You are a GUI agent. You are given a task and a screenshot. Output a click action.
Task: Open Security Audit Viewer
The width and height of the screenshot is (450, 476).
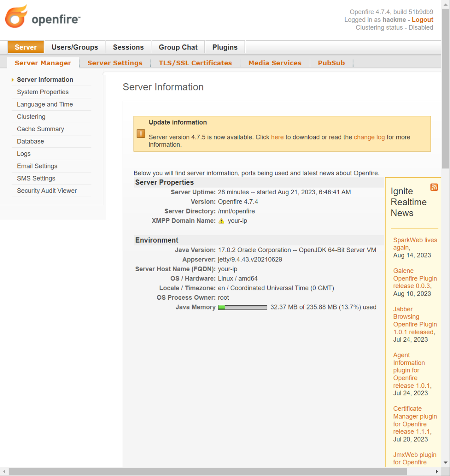click(47, 191)
